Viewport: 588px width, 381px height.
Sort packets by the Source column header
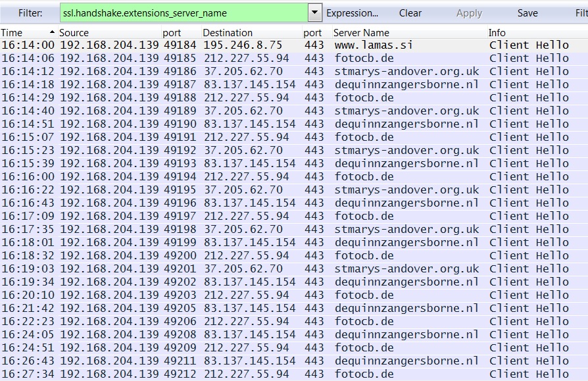click(74, 33)
